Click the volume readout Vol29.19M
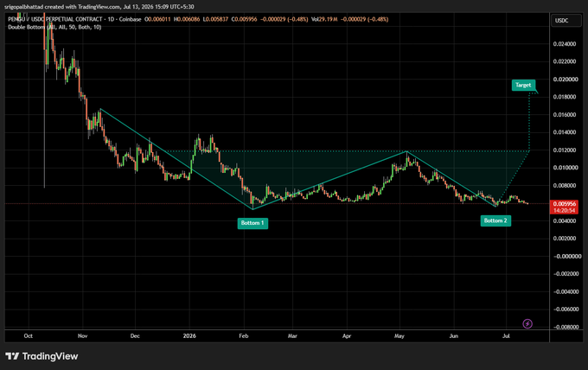The width and height of the screenshot is (588, 370). pos(325,19)
